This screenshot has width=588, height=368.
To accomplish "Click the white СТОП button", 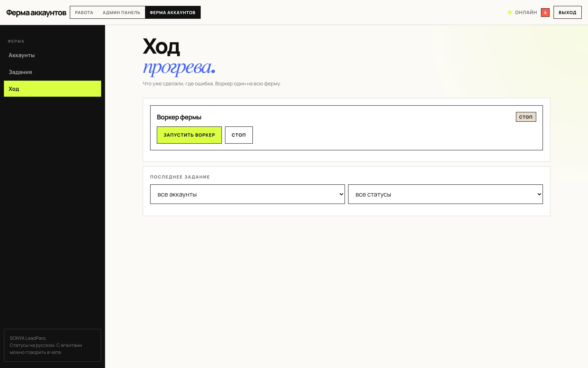I will [x=239, y=135].
